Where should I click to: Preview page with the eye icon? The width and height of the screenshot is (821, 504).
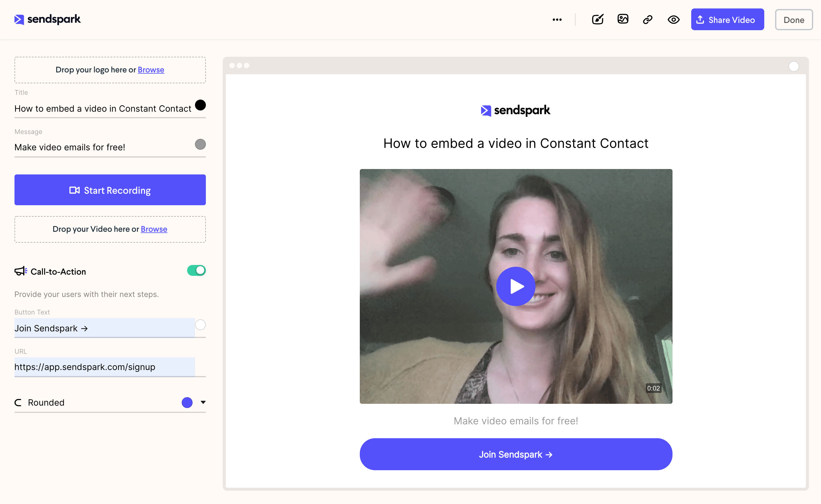(673, 20)
